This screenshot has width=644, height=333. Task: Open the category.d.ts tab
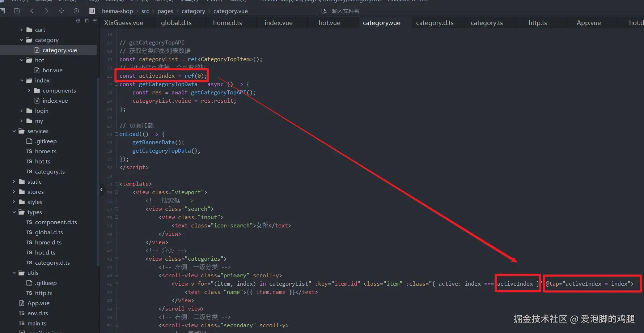coord(435,23)
